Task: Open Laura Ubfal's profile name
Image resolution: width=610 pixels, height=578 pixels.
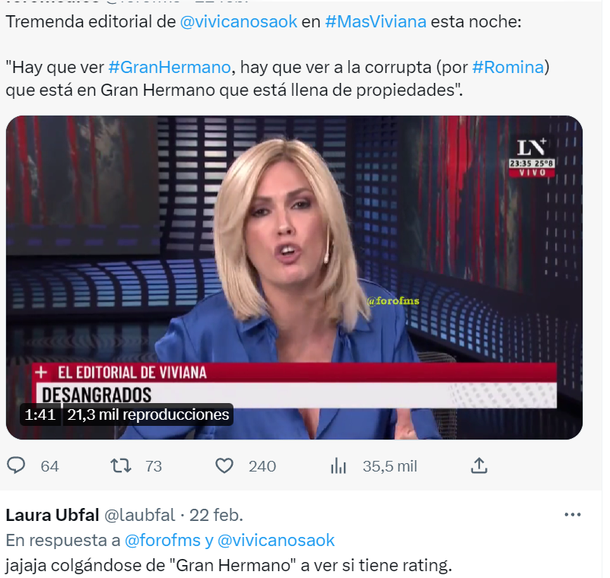Action: tap(53, 515)
